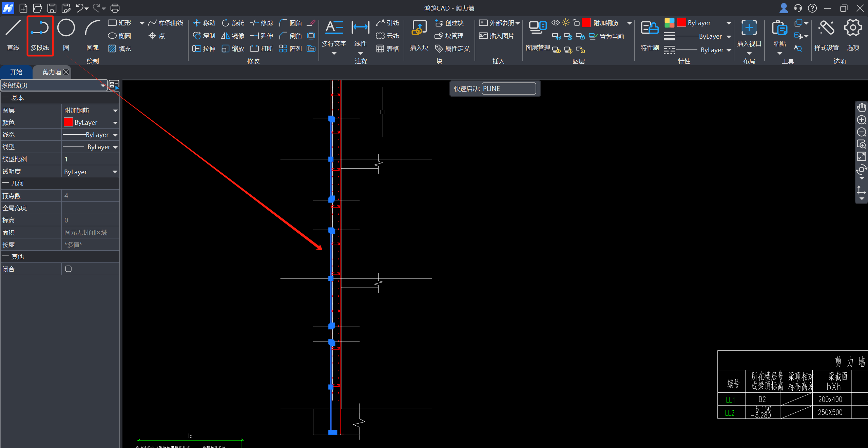
Task: Click the print icon in the title bar
Action: point(115,8)
